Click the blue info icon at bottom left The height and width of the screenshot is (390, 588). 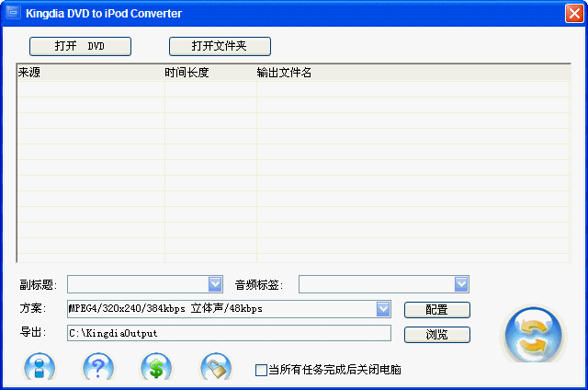[x=40, y=369]
